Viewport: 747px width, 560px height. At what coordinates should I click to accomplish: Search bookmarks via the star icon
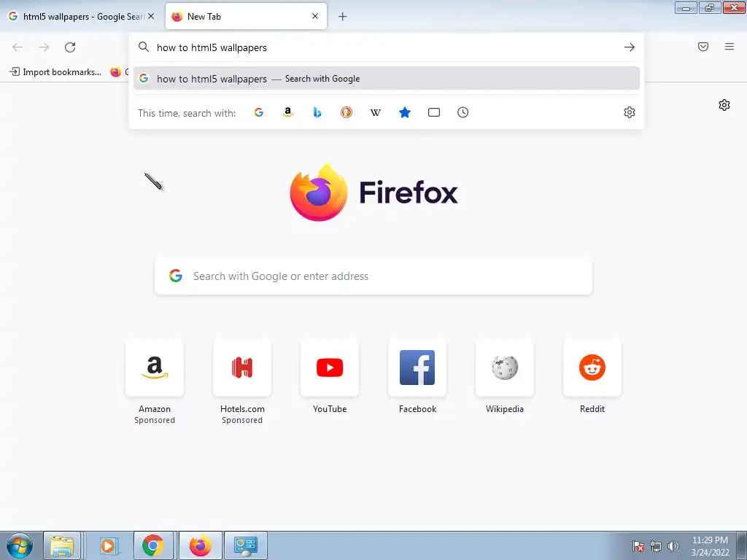tap(405, 112)
